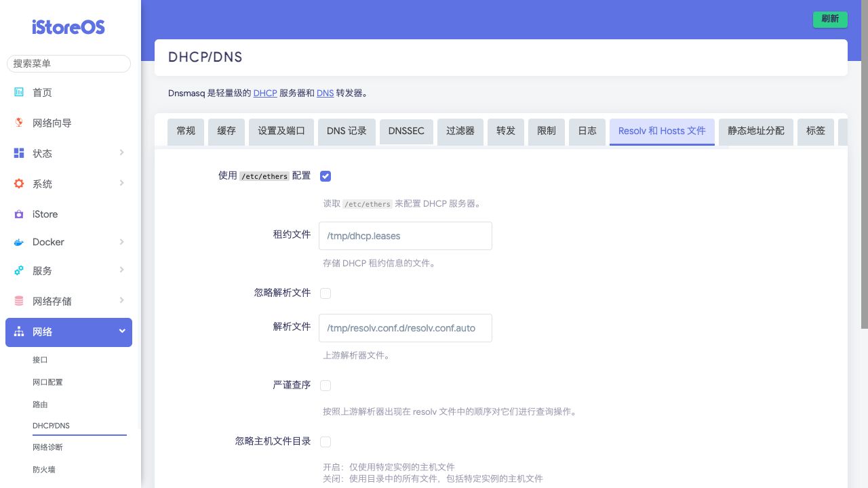Viewport: 868px width, 488px height.
Task: Enable the 严谨查序 checkbox
Action: pyautogui.click(x=325, y=386)
